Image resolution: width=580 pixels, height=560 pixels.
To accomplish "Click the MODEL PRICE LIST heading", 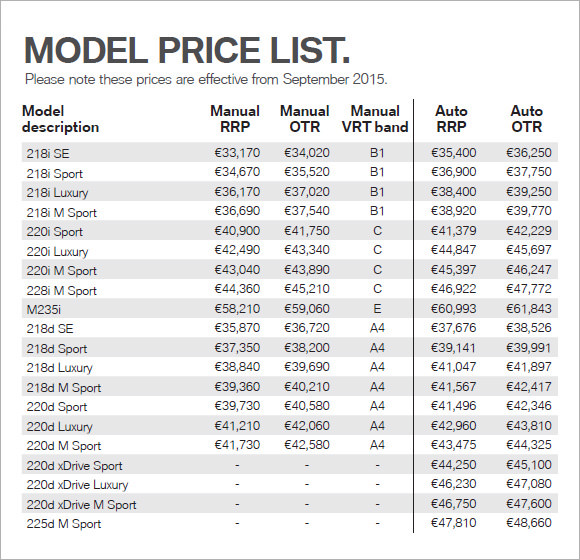I will pos(187,50).
